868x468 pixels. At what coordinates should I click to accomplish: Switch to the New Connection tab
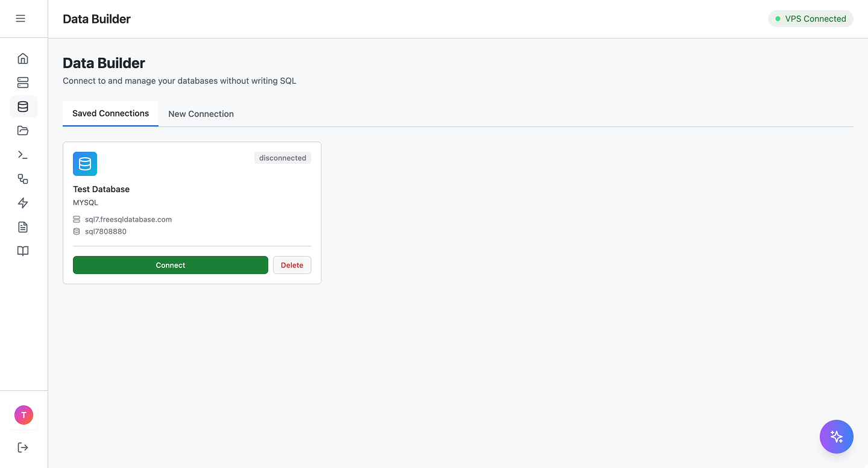tap(201, 114)
